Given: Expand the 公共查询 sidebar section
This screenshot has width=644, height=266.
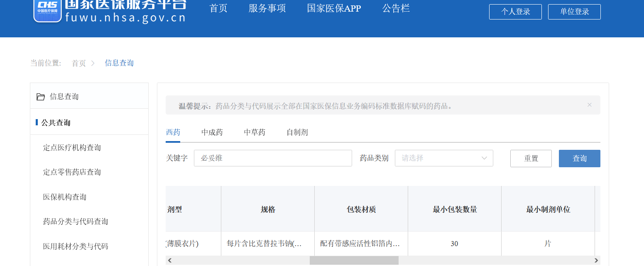Looking at the screenshot, I should point(56,122).
